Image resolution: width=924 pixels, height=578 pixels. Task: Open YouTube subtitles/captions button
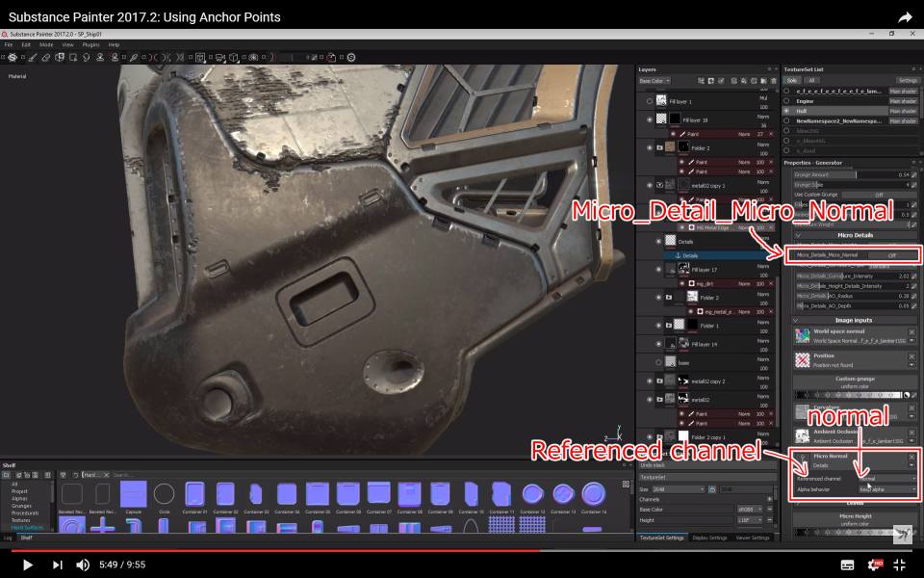pyautogui.click(x=847, y=565)
